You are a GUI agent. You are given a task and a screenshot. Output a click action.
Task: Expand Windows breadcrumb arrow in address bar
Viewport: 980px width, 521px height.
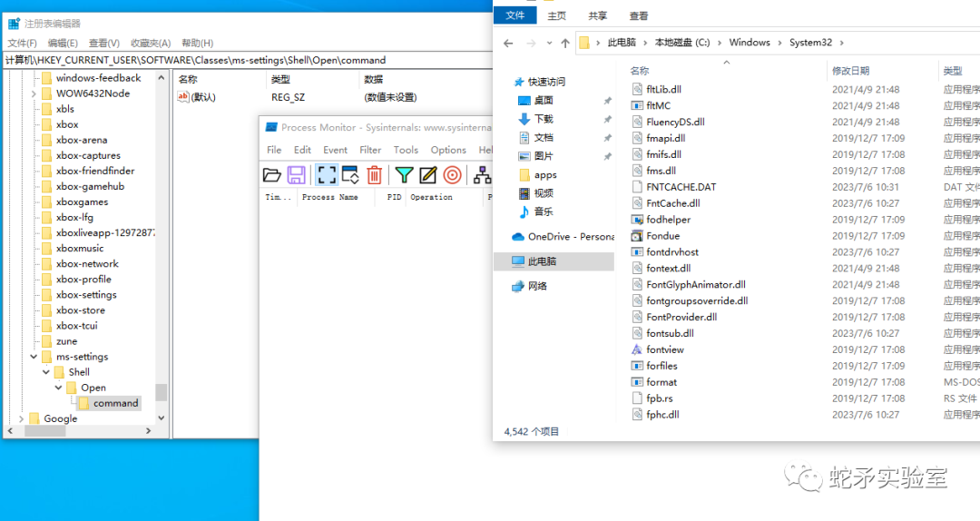coord(779,43)
